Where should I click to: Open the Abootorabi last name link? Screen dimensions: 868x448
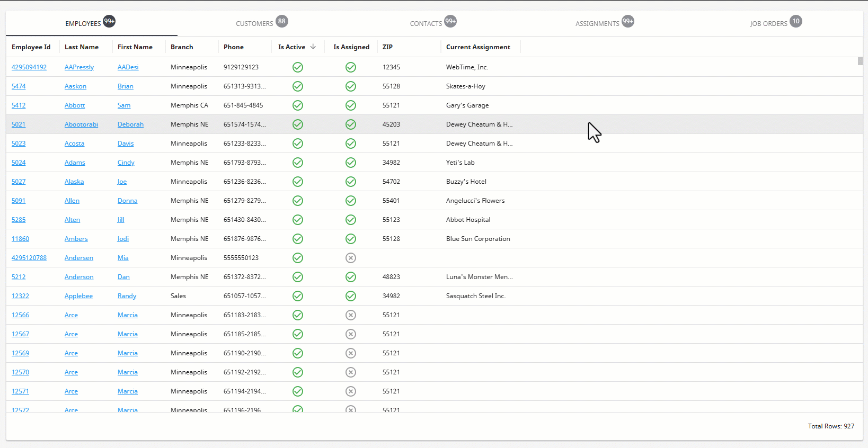(81, 124)
